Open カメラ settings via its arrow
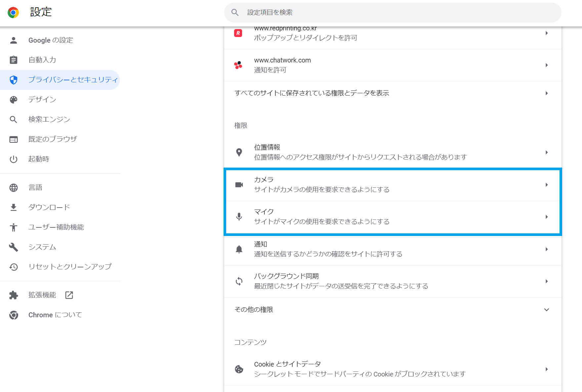The width and height of the screenshot is (582, 392). [x=547, y=185]
